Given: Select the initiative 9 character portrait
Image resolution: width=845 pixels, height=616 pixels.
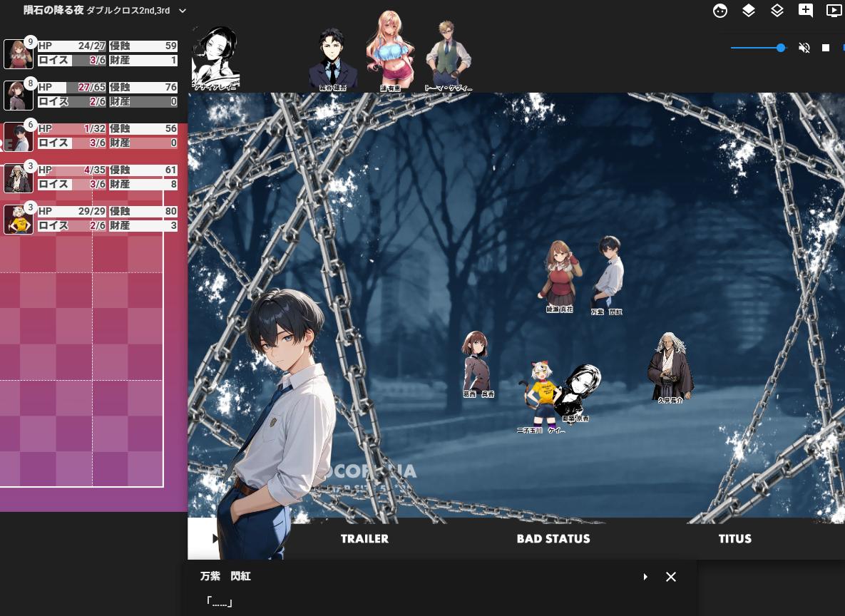Looking at the screenshot, I should pos(17,54).
